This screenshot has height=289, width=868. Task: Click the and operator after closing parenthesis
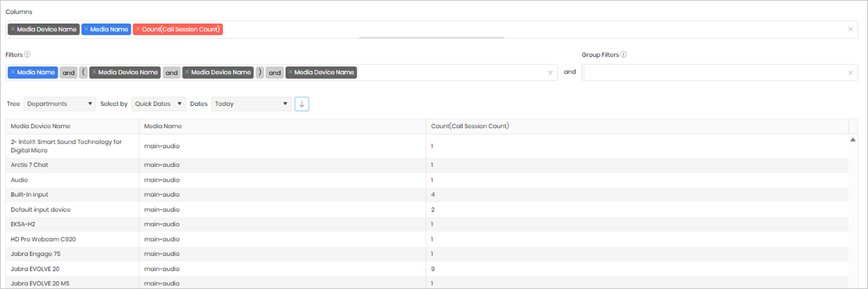click(274, 72)
